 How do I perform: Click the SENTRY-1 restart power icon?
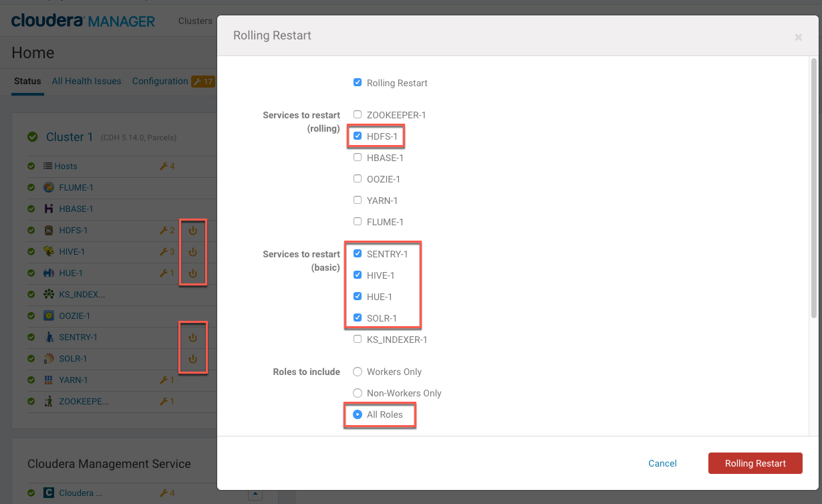tap(192, 338)
